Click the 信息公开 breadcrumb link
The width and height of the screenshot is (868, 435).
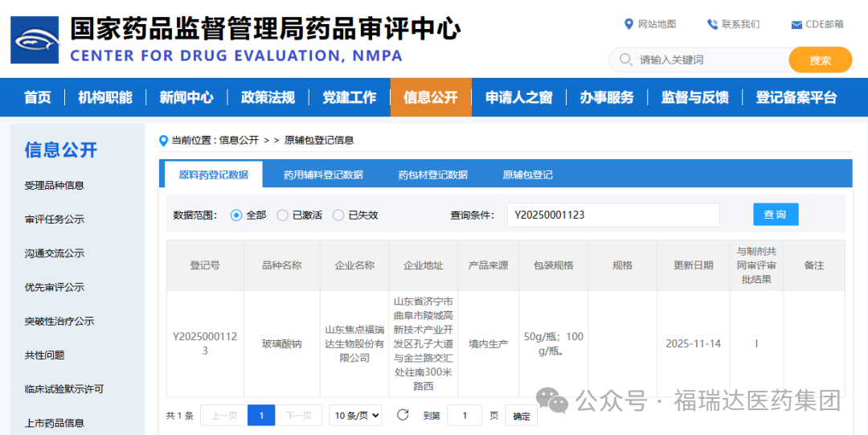240,141
